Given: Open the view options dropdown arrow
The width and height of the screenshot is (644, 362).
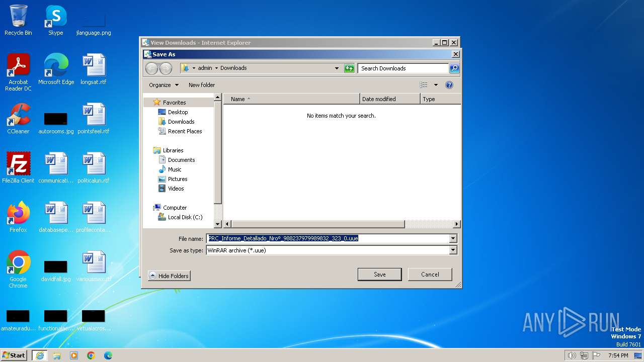Looking at the screenshot, I should coord(436,85).
